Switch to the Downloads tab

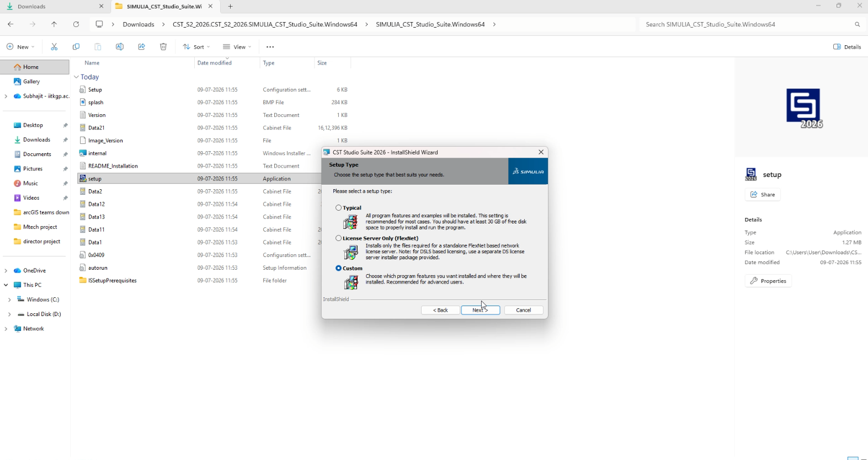[54, 7]
